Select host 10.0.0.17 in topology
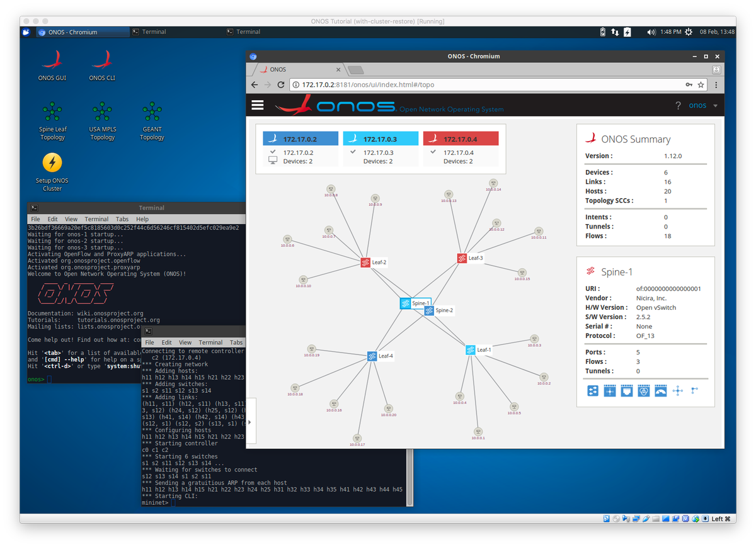The height and width of the screenshot is (547, 756). (357, 438)
